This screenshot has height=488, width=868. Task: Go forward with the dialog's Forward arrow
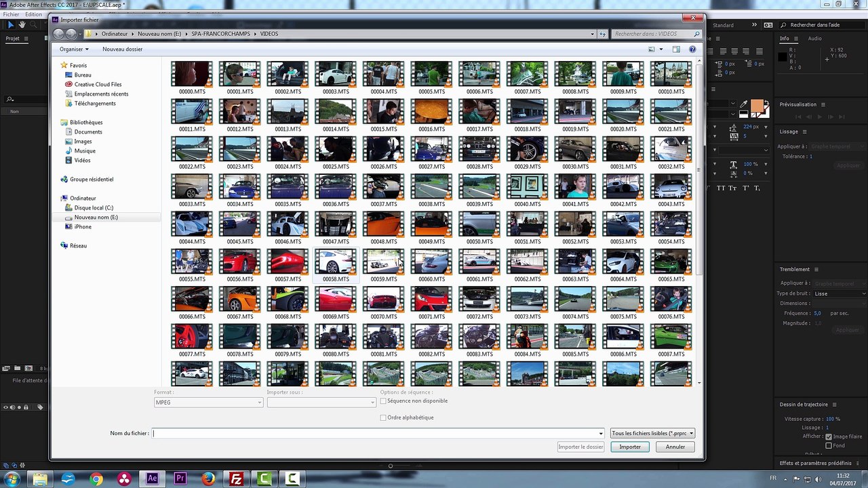pyautogui.click(x=71, y=34)
